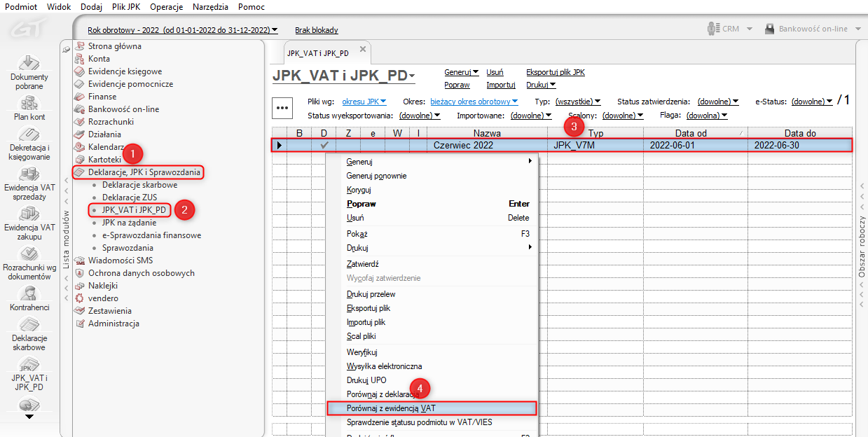Close the JPK_VAT i JPK_PD tab
Image resolution: width=868 pixels, height=437 pixels.
coord(363,49)
